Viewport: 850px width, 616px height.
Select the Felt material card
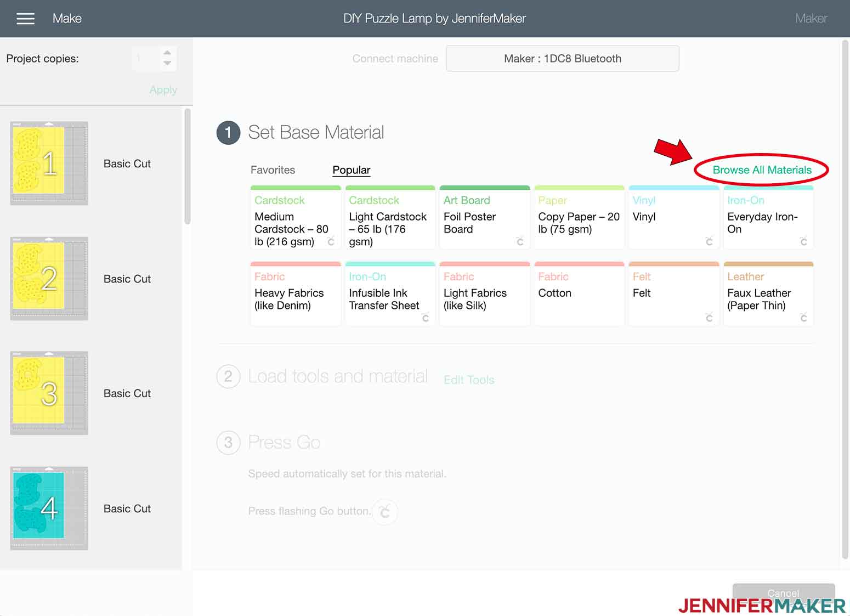674,294
